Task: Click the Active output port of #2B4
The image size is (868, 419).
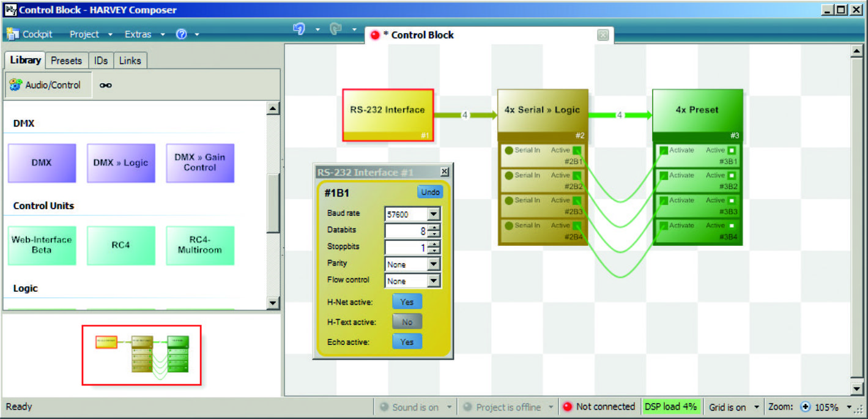Action: [x=576, y=226]
